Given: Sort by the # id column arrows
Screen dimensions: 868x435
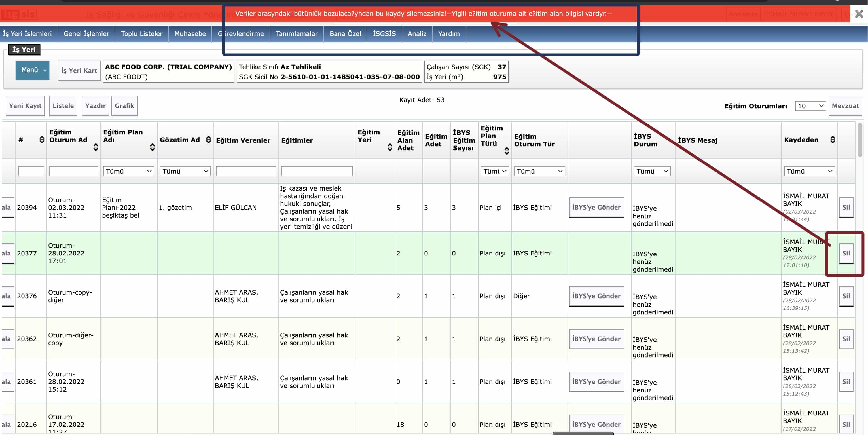Looking at the screenshot, I should (42, 140).
